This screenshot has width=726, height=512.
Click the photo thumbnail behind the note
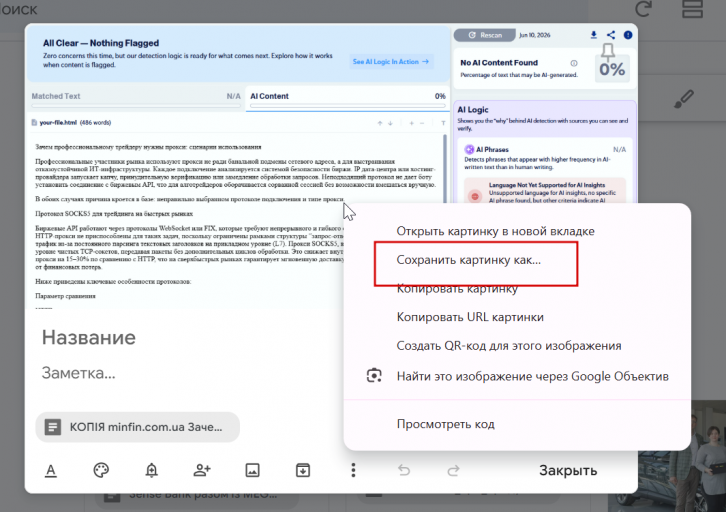(666, 456)
